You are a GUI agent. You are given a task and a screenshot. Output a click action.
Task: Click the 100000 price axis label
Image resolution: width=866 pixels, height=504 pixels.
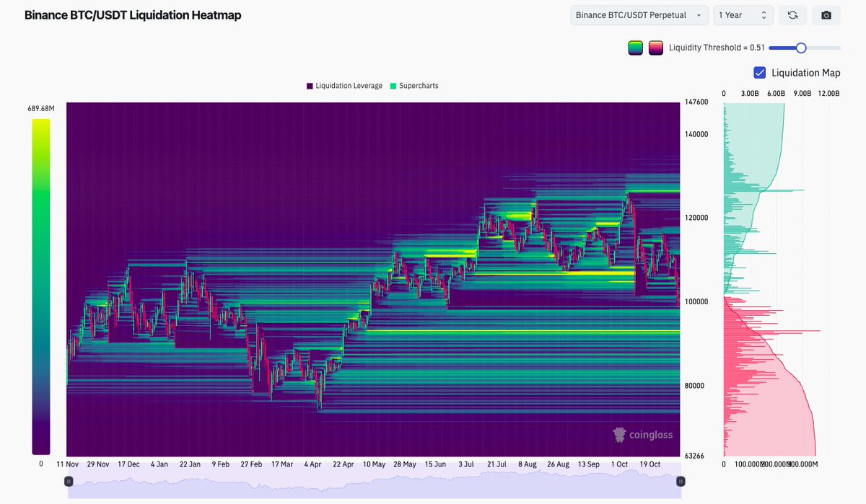pyautogui.click(x=696, y=301)
